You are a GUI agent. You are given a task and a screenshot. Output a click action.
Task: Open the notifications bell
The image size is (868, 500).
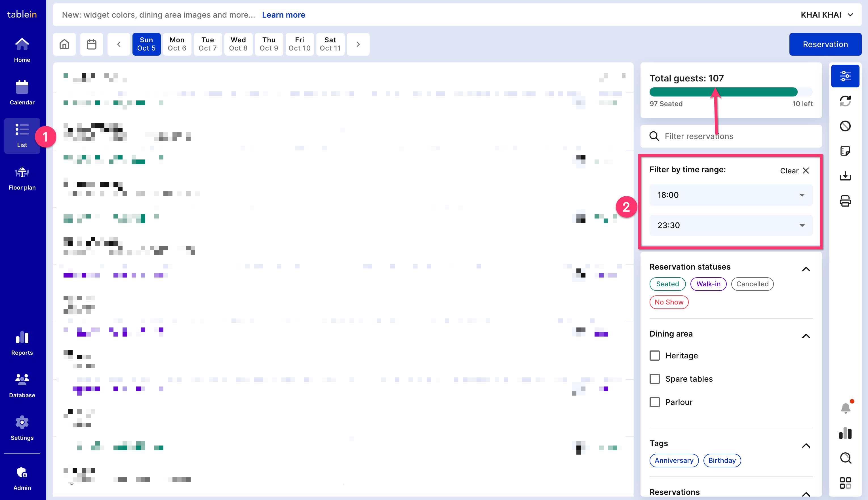click(845, 408)
